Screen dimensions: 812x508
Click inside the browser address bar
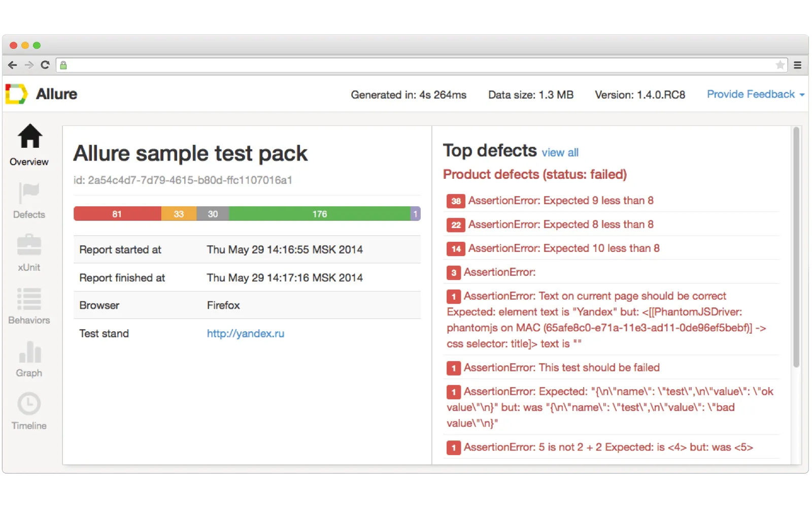355,65
